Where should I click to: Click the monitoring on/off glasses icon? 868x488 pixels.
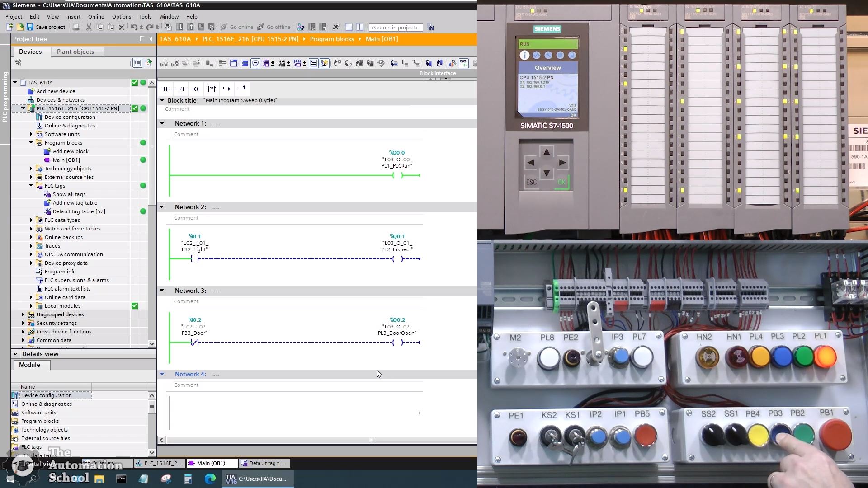464,63
